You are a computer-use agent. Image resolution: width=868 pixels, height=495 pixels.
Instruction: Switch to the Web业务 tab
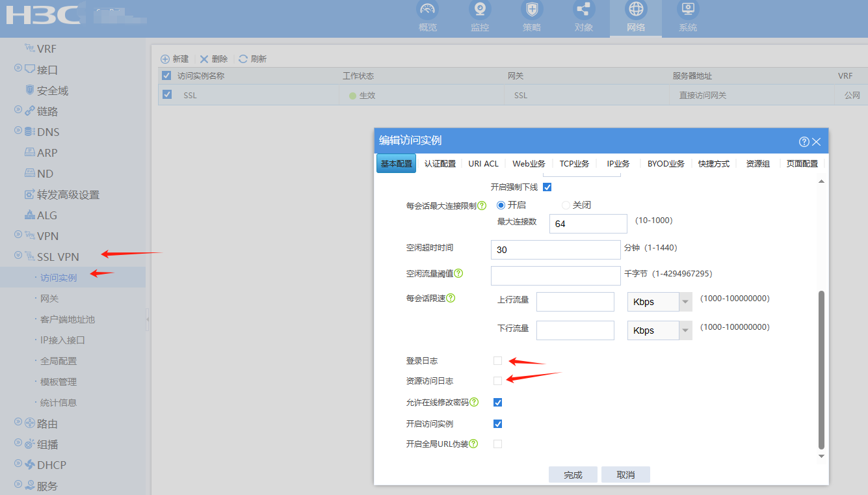529,163
